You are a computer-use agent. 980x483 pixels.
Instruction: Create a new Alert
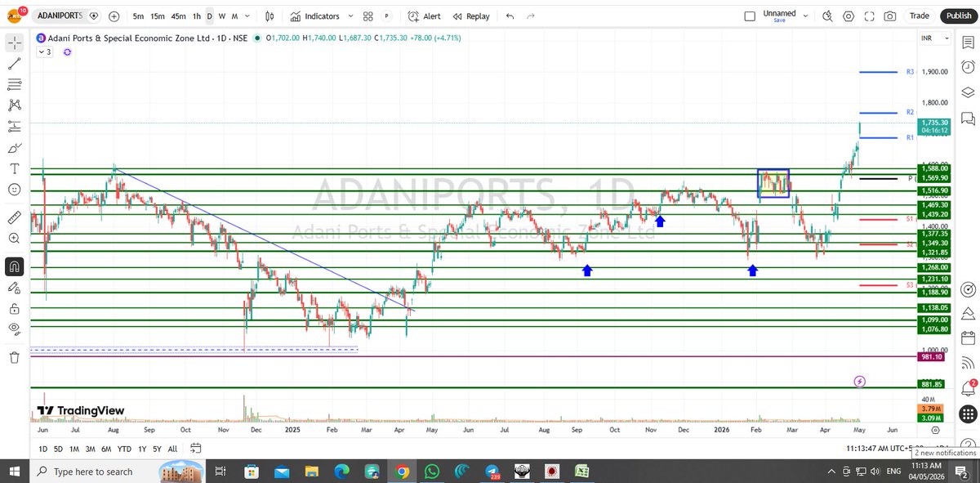pyautogui.click(x=425, y=16)
